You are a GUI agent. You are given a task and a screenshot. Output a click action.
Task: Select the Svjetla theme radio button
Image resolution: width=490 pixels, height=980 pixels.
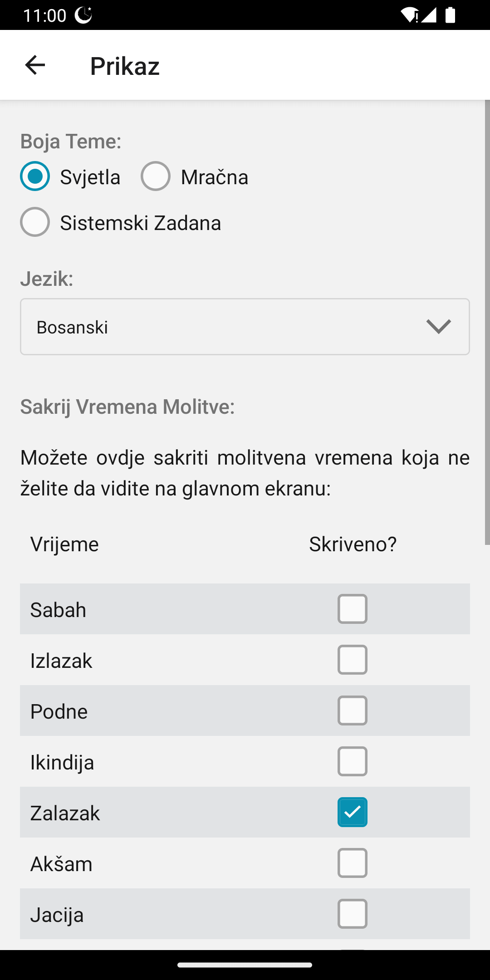35,176
